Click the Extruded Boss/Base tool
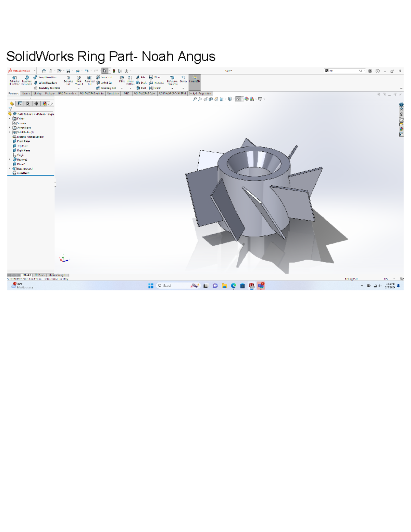 pos(14,80)
